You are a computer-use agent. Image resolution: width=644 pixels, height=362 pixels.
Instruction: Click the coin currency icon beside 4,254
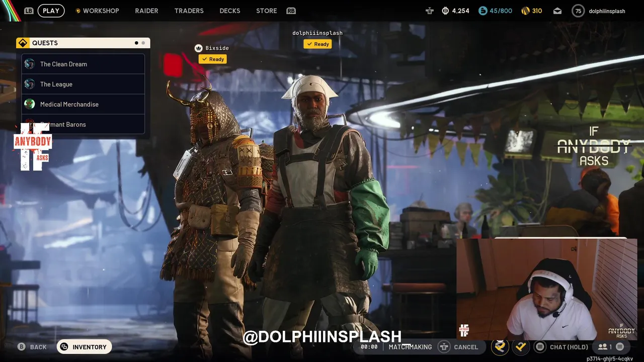coord(445,11)
